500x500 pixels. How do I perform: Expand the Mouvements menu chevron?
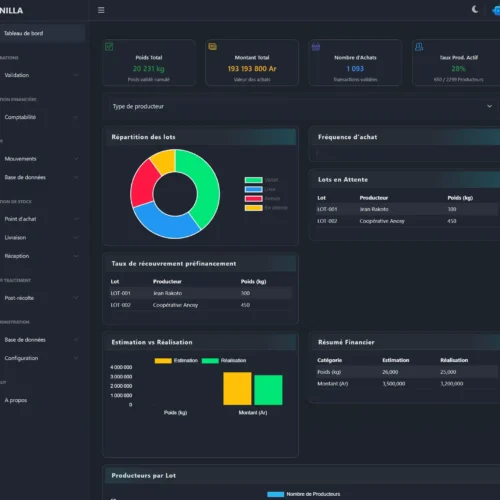(x=76, y=159)
